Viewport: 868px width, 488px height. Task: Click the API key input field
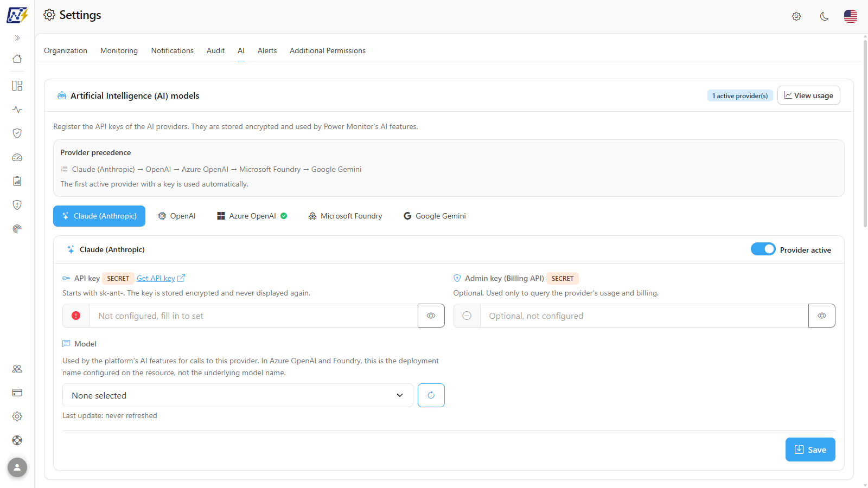(253, 316)
